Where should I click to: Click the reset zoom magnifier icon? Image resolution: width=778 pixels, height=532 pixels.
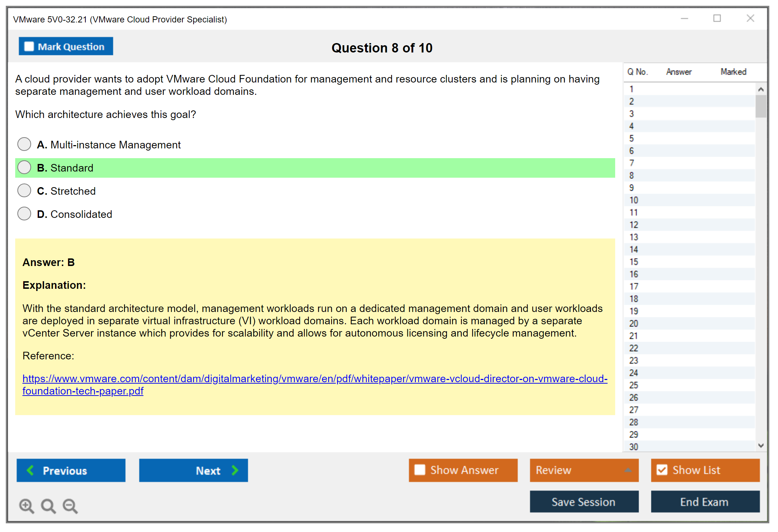coord(48,506)
